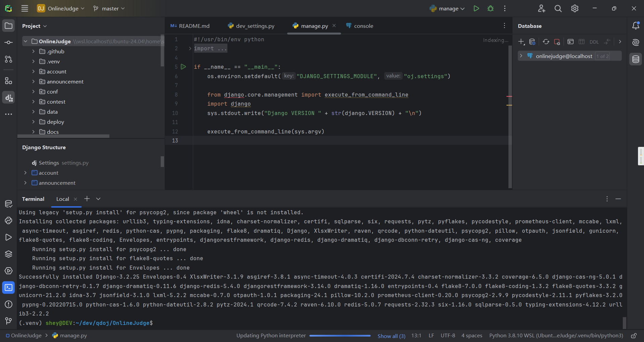Open the manage run configuration dropdown
The width and height of the screenshot is (644, 342).
tap(447, 8)
